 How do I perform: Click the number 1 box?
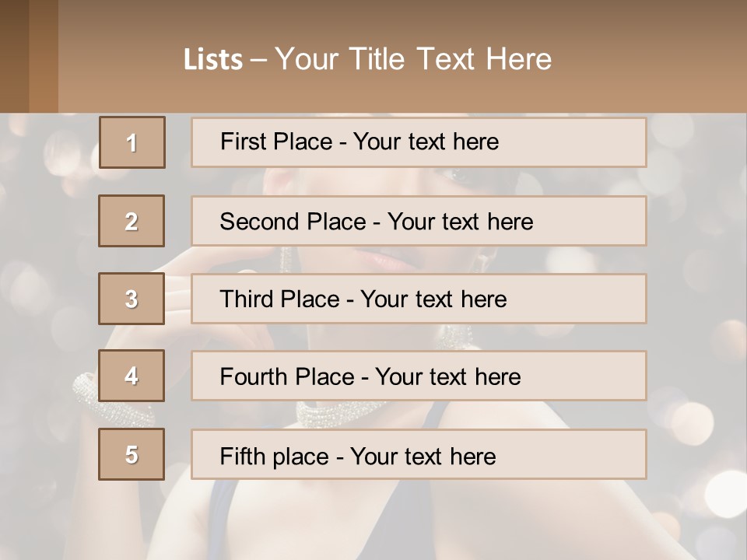tap(132, 142)
